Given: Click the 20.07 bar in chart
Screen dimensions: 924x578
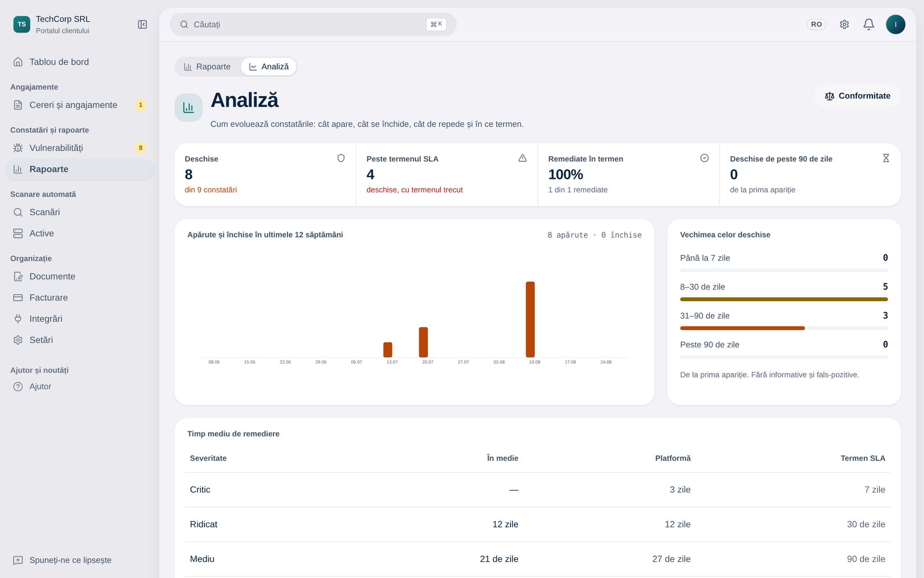Looking at the screenshot, I should tap(423, 342).
